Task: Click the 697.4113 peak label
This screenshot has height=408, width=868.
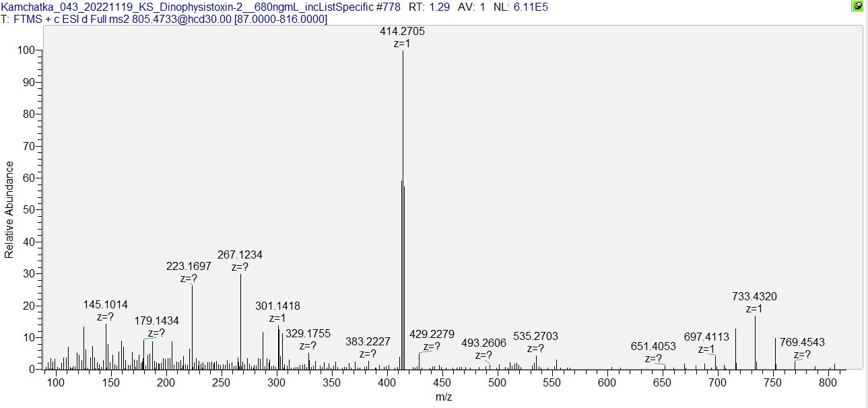Action: point(706,337)
